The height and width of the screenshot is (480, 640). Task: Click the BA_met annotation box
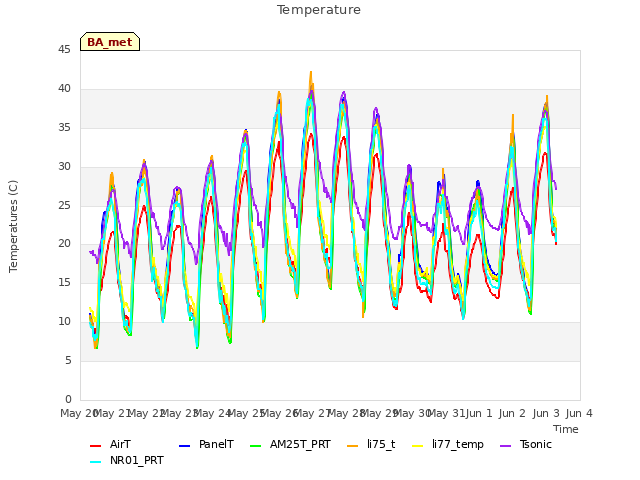pos(110,42)
